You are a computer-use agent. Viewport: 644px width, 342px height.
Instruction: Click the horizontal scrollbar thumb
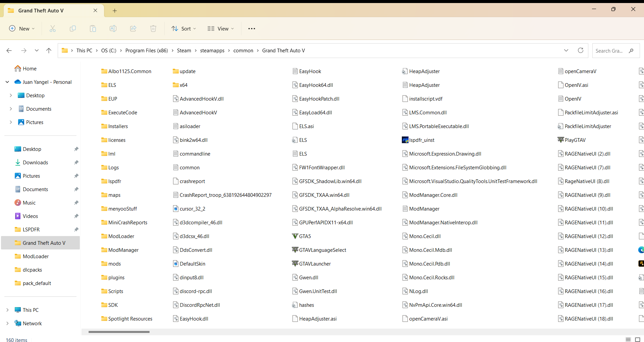click(119, 332)
